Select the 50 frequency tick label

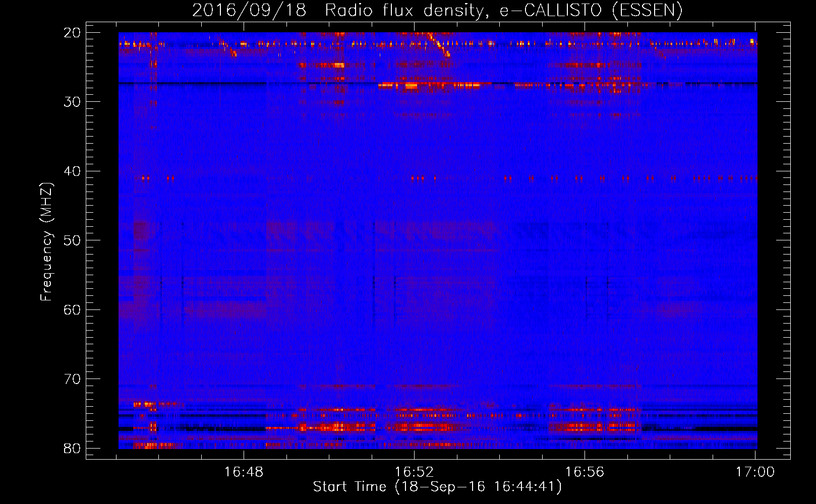click(72, 240)
